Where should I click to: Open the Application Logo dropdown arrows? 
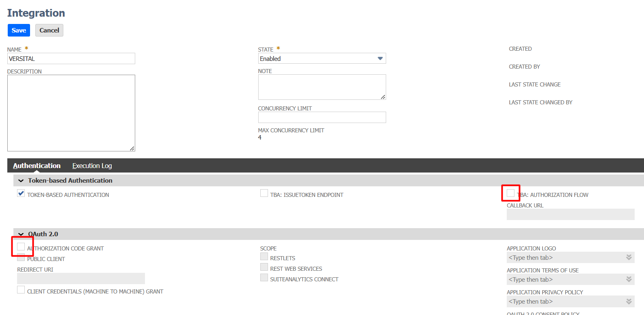pyautogui.click(x=629, y=257)
